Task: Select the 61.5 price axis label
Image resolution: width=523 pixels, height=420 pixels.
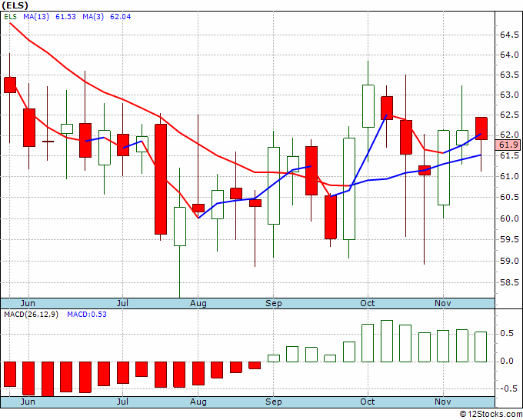Action: click(x=509, y=156)
